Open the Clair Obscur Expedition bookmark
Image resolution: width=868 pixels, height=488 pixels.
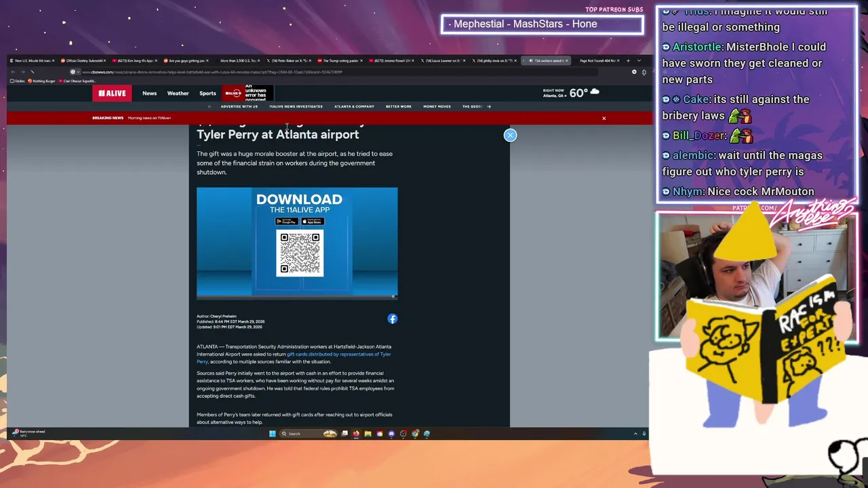(x=78, y=81)
